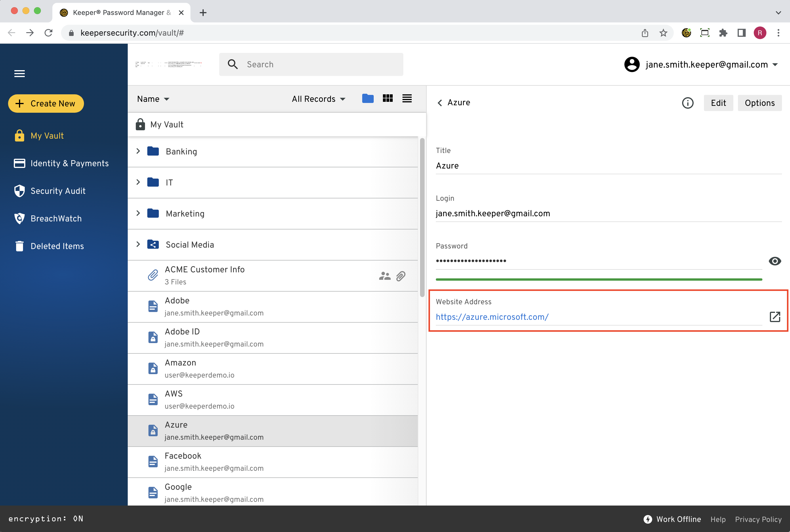Click the Search input field
The width and height of the screenshot is (790, 532).
point(311,64)
